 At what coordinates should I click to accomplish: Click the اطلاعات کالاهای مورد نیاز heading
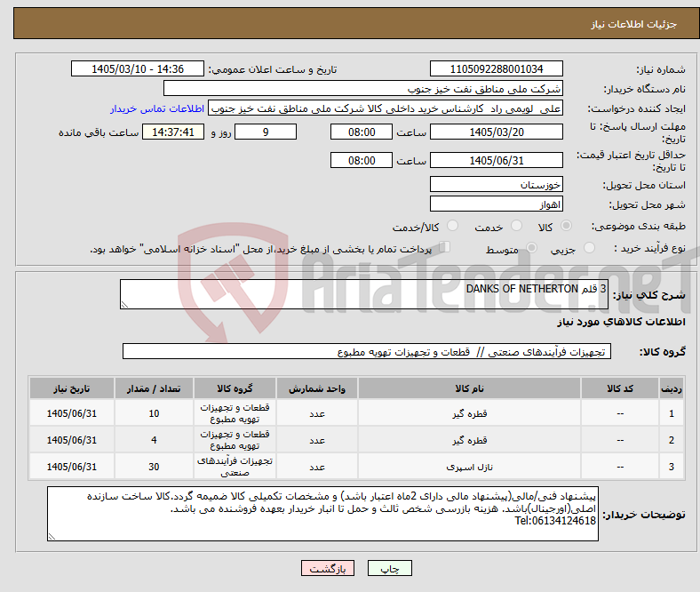point(621,322)
